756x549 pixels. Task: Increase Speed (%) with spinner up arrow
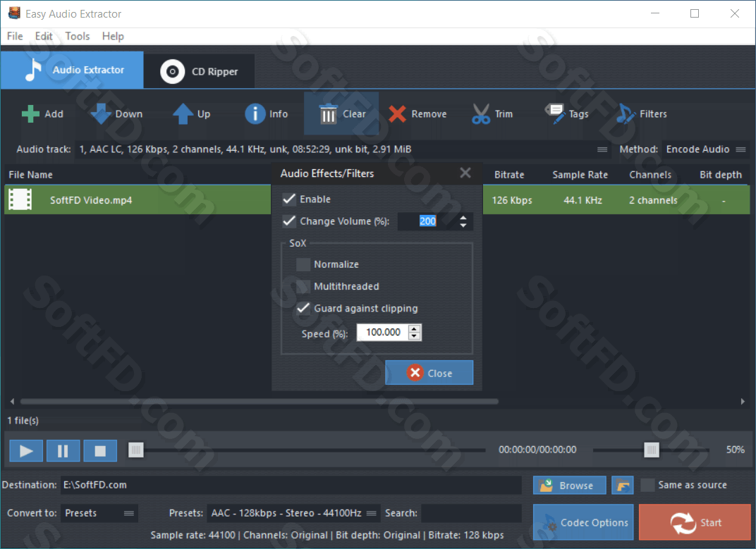click(x=415, y=328)
